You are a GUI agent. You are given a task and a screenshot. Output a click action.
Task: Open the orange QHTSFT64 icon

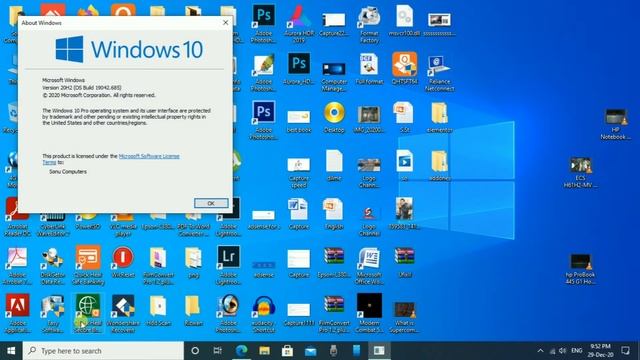[x=404, y=69]
